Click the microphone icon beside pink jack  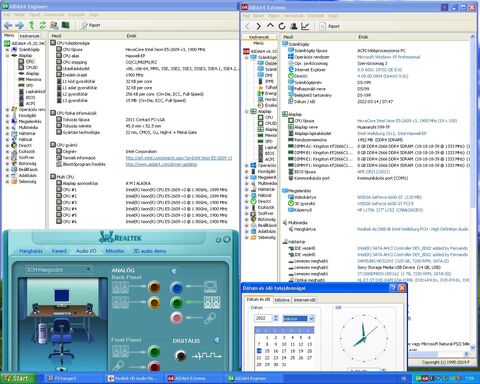coord(210,319)
